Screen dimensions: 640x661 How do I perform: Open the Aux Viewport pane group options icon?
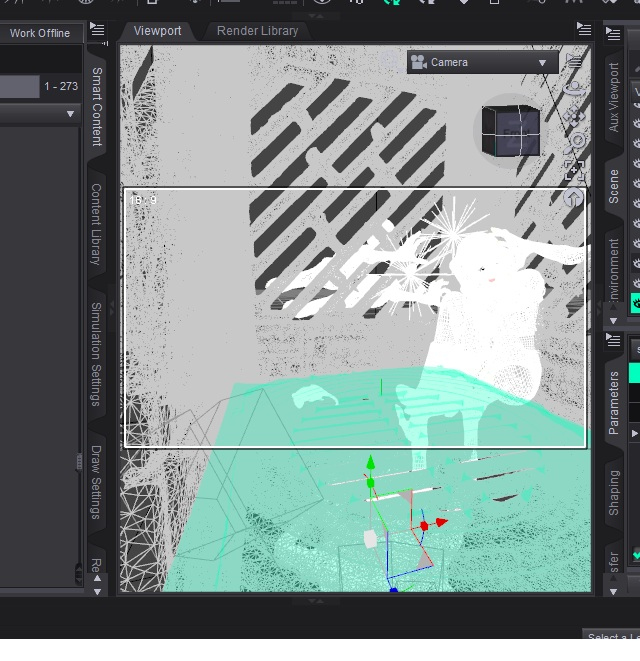(x=613, y=33)
